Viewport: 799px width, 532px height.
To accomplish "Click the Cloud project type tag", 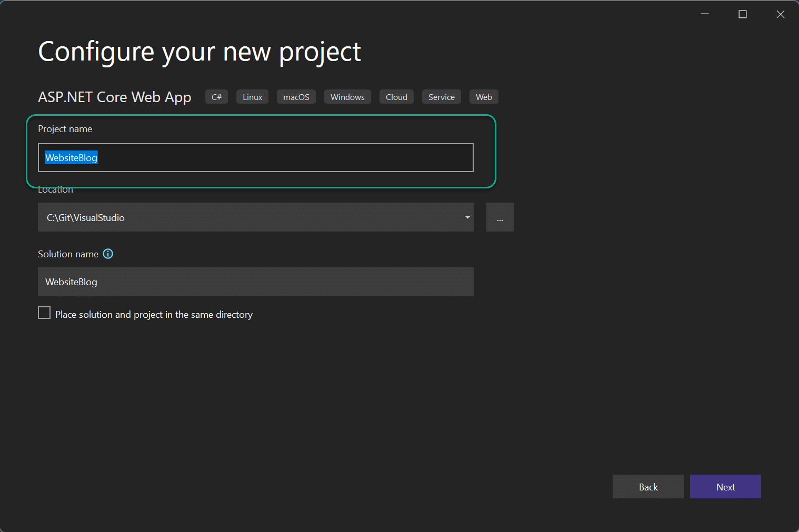I will 396,97.
